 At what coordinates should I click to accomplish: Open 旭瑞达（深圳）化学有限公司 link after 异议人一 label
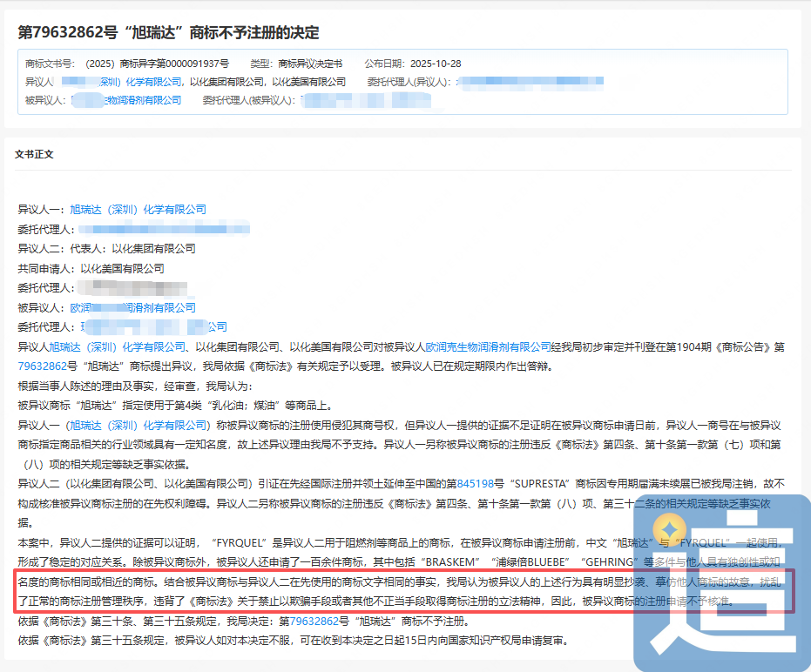[x=139, y=210]
